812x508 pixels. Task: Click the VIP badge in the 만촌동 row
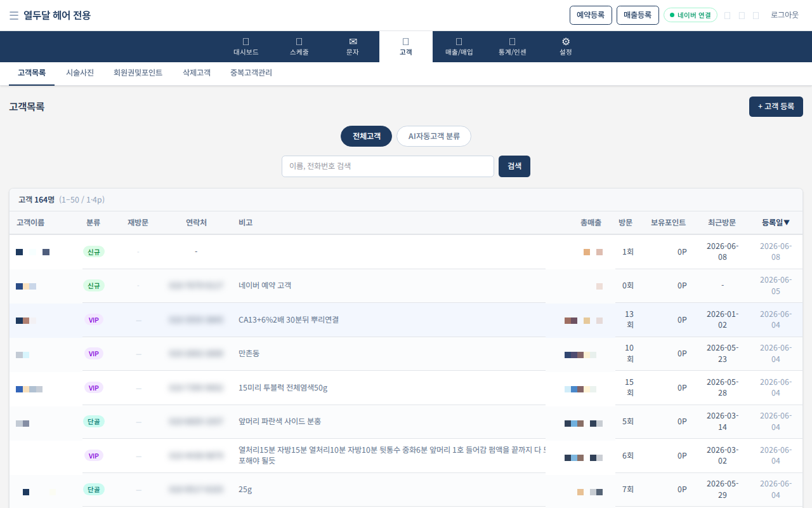point(94,354)
